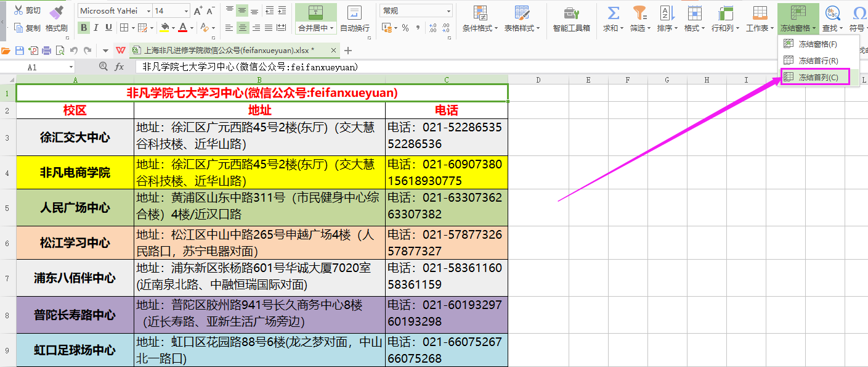
Task: Click the Undo arrow icon
Action: pos(74,51)
